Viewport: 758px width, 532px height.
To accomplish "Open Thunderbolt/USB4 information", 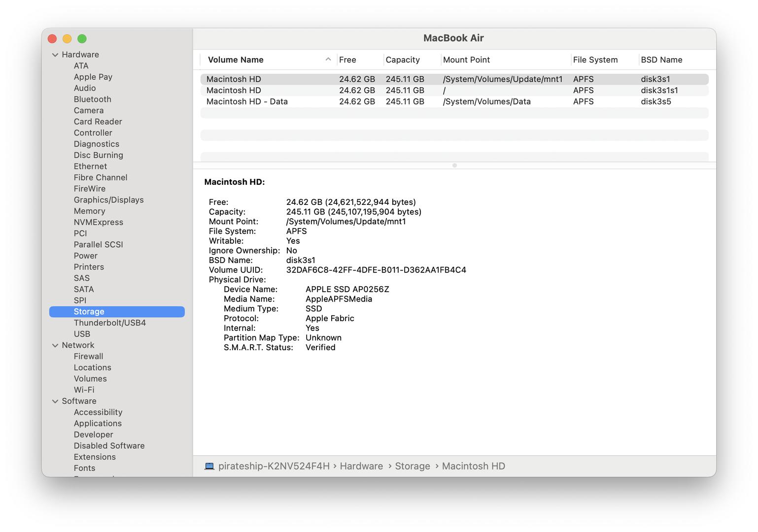I will point(110,323).
